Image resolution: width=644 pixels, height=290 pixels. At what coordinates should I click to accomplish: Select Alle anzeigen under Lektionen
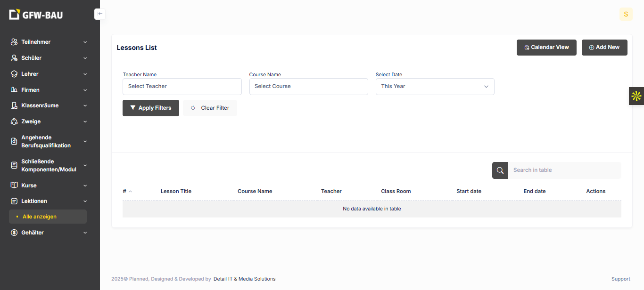point(40,217)
